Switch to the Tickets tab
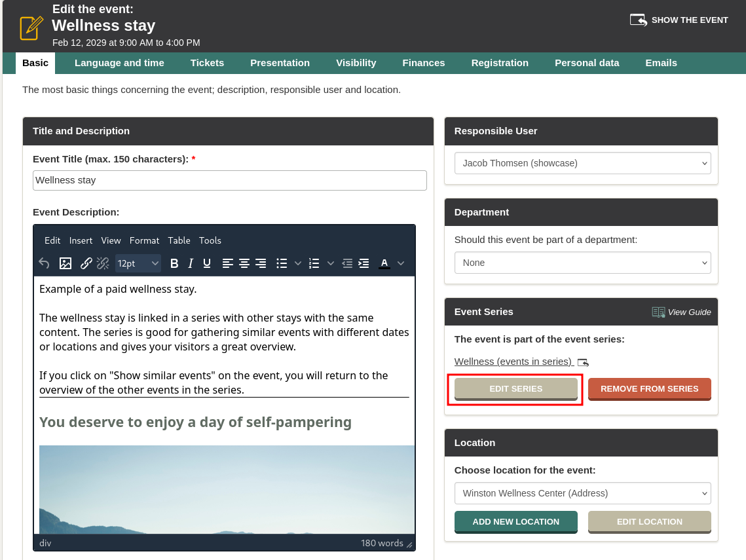Image resolution: width=746 pixels, height=560 pixels. (x=207, y=63)
